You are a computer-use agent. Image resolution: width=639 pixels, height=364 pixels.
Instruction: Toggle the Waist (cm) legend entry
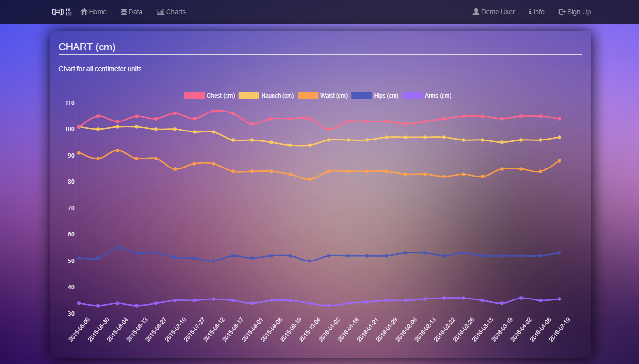pyautogui.click(x=323, y=95)
